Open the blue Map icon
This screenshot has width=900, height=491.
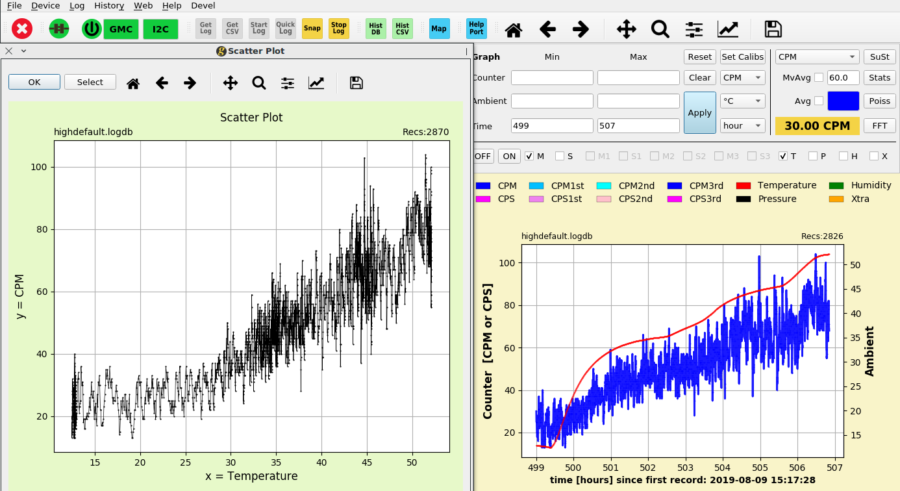pyautogui.click(x=439, y=28)
